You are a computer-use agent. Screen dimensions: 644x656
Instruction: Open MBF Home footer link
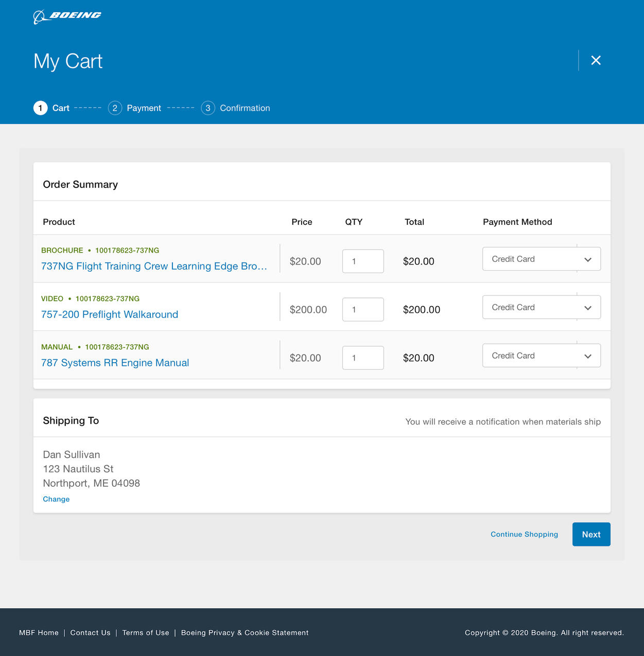(39, 633)
